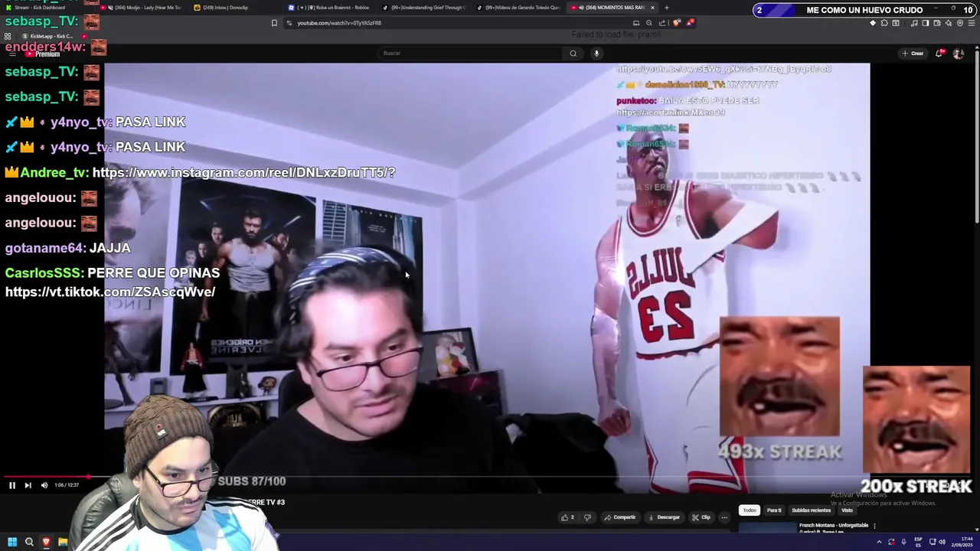This screenshot has height=551, width=980.
Task: Open the Windows Start menu
Action: point(12,542)
